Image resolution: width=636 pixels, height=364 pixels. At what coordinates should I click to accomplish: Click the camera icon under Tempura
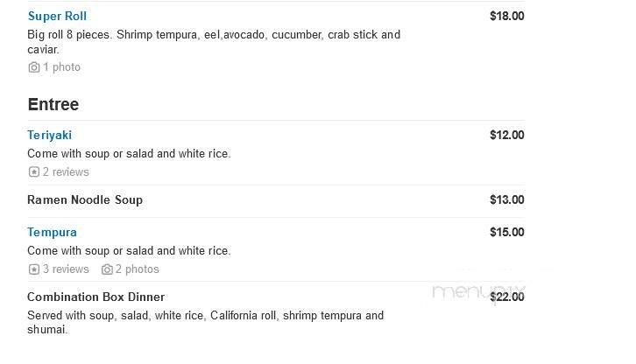107,269
